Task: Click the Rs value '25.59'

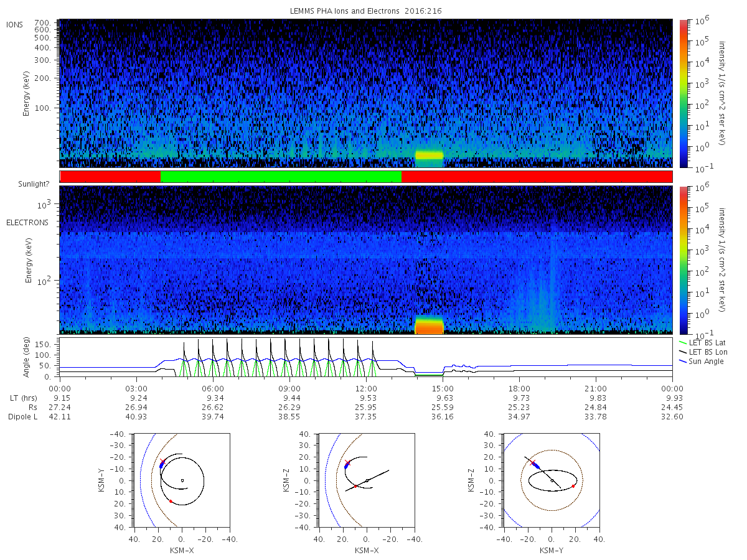Action: coord(443,408)
